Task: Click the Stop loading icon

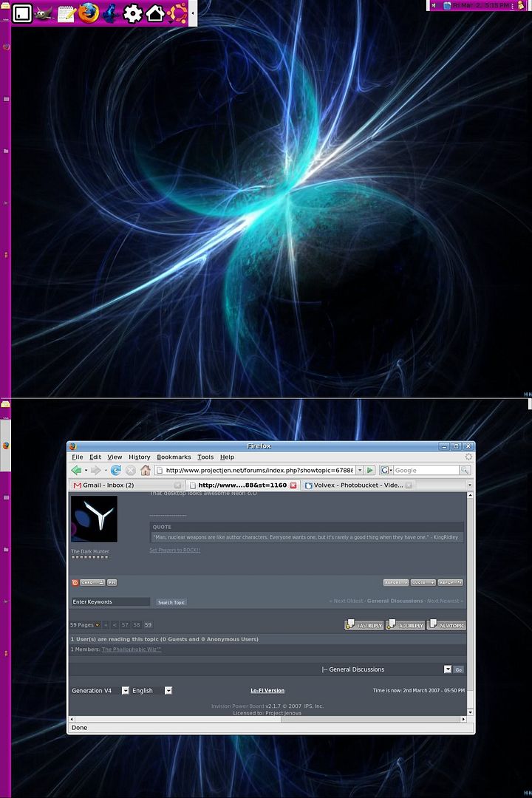Action: pyautogui.click(x=131, y=470)
